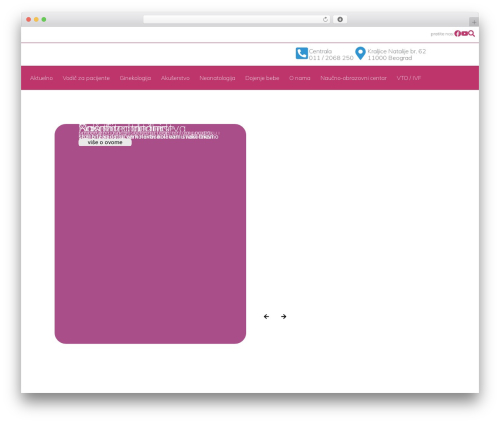Click the blue phone icon

(302, 53)
